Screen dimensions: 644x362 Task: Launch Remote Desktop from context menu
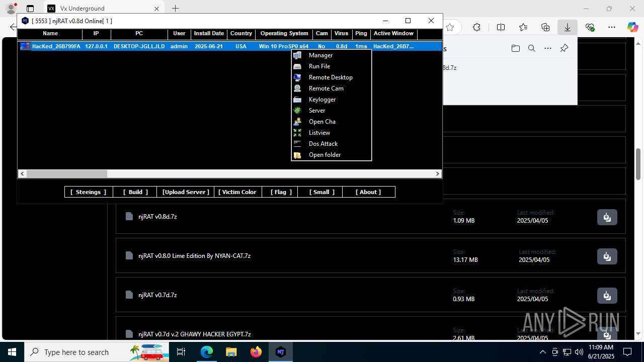[x=332, y=77]
